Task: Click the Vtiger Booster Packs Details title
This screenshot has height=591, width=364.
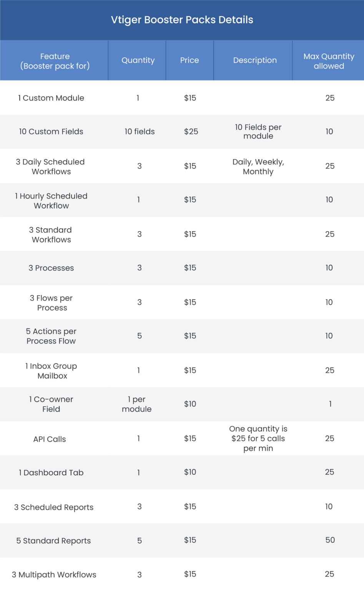Action: click(x=182, y=20)
